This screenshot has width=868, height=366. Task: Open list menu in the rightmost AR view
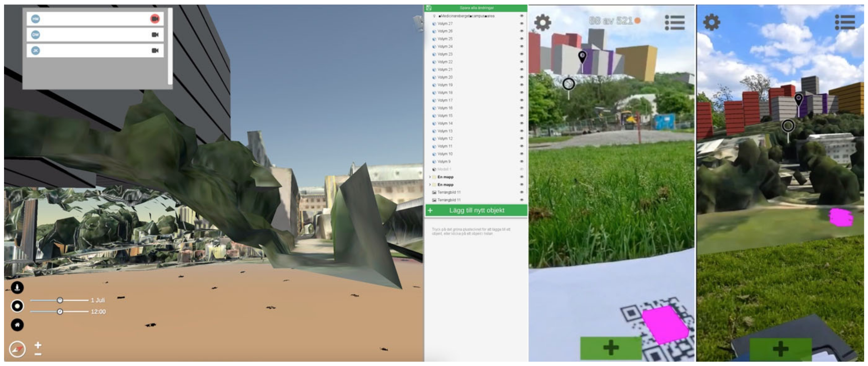pos(845,22)
